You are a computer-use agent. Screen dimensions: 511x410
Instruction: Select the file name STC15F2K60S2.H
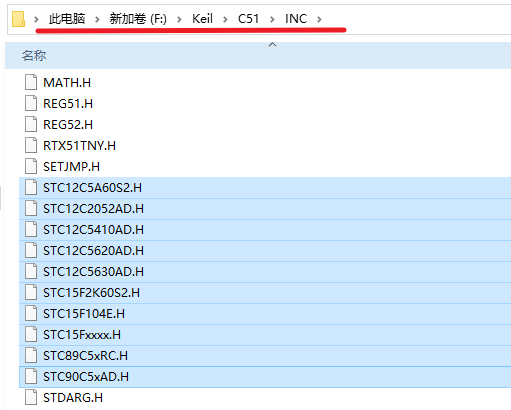click(x=92, y=293)
